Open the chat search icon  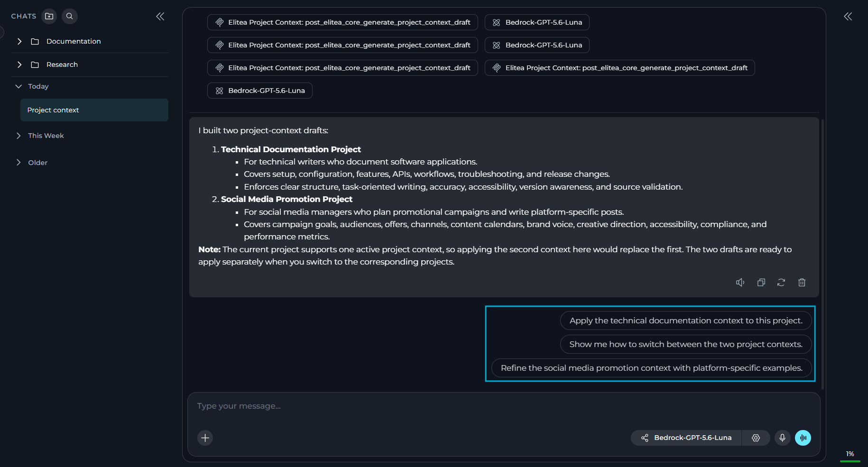[69, 16]
